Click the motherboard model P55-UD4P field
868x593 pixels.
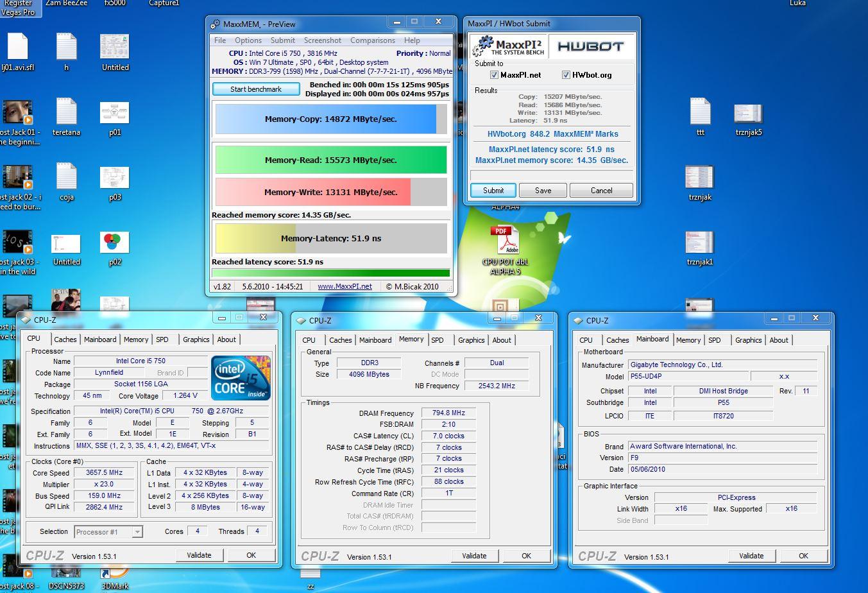coord(687,377)
